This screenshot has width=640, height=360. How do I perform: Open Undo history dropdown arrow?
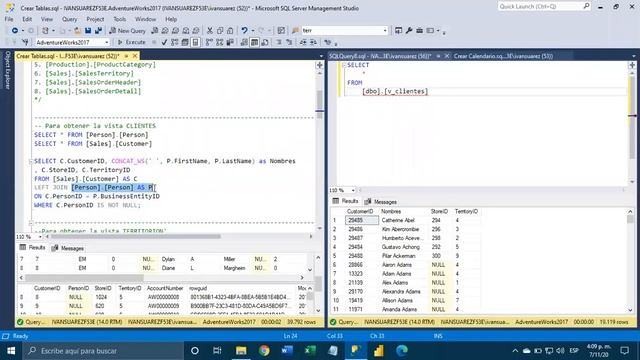252,31
